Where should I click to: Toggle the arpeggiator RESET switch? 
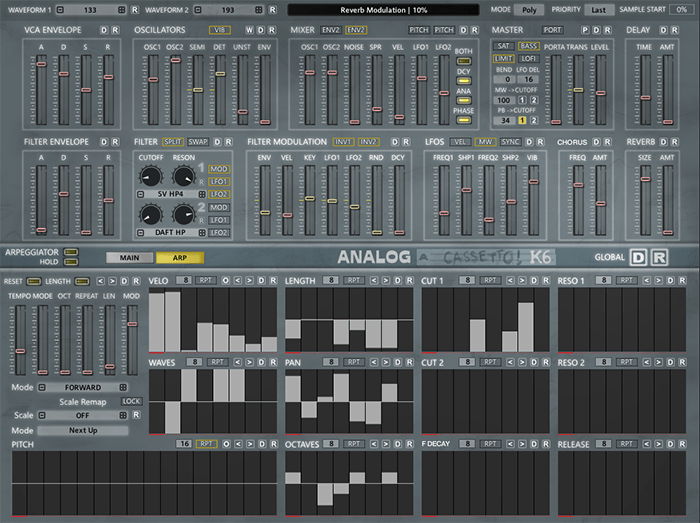33,281
